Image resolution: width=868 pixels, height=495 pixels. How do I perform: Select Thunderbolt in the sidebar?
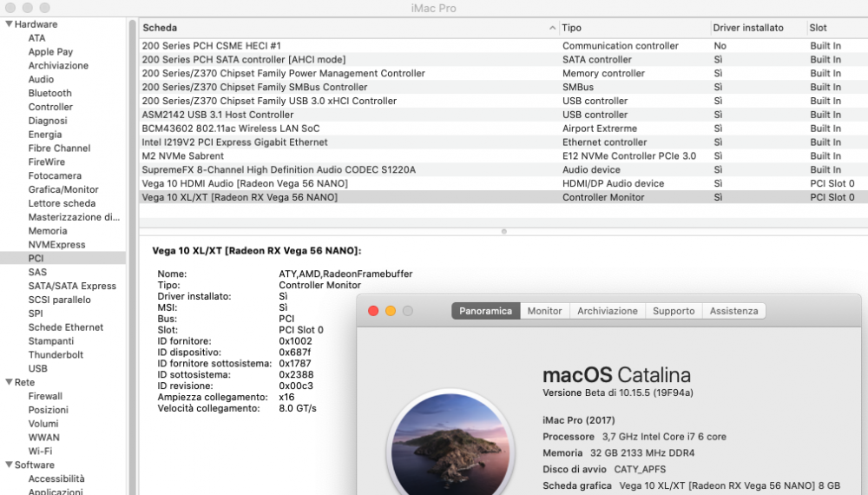click(56, 354)
